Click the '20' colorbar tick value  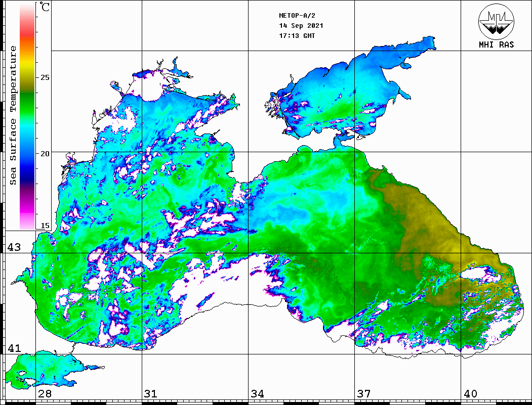point(45,154)
